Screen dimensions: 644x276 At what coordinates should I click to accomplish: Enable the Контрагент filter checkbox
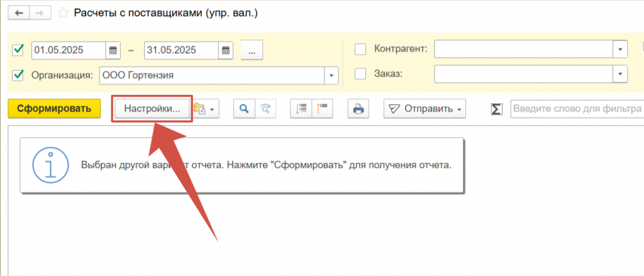360,49
